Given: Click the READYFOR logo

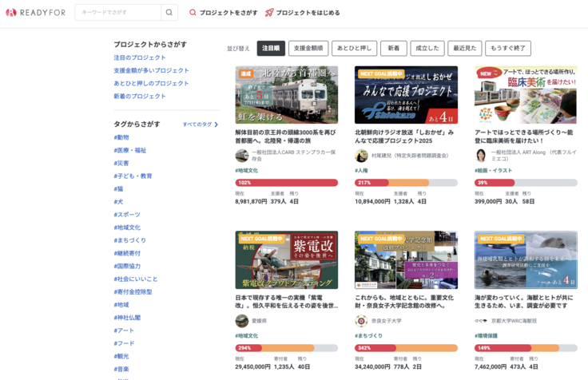Looking at the screenshot, I should coord(34,13).
